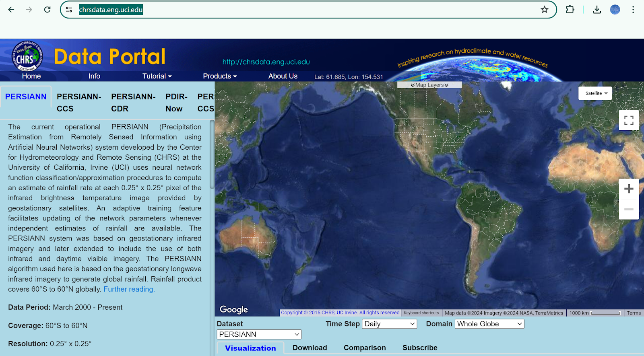
Task: Open the browser extensions menu
Action: (x=570, y=10)
